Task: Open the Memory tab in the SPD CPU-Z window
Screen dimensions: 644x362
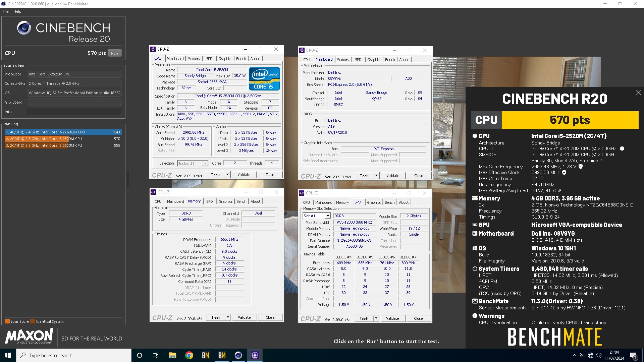Action: pyautogui.click(x=342, y=202)
